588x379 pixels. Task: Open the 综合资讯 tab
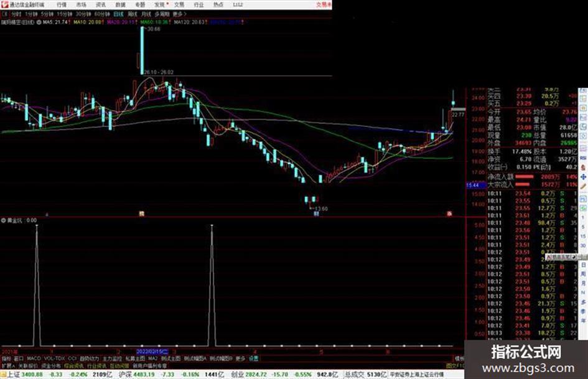74,365
